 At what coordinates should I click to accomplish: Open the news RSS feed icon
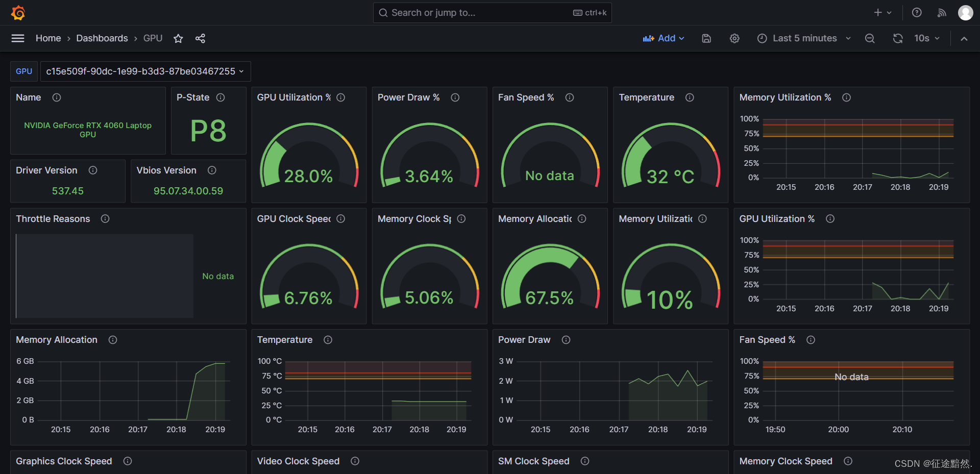click(942, 13)
